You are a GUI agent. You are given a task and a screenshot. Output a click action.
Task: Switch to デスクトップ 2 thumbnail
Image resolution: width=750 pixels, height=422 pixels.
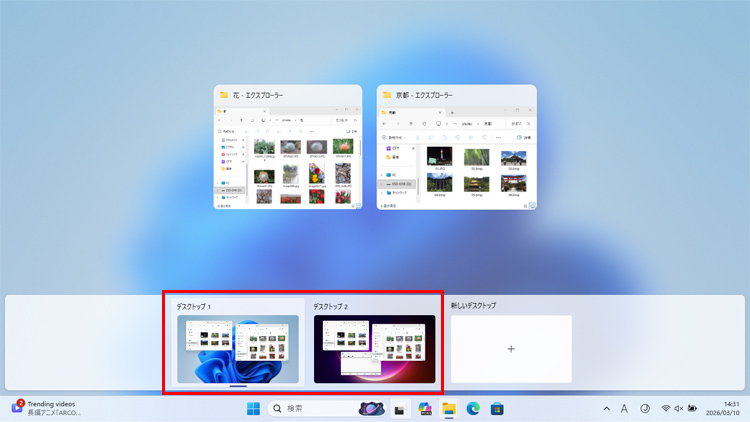pyautogui.click(x=374, y=349)
